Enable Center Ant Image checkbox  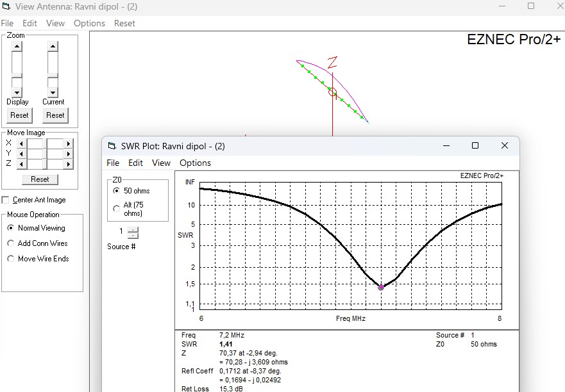5,200
